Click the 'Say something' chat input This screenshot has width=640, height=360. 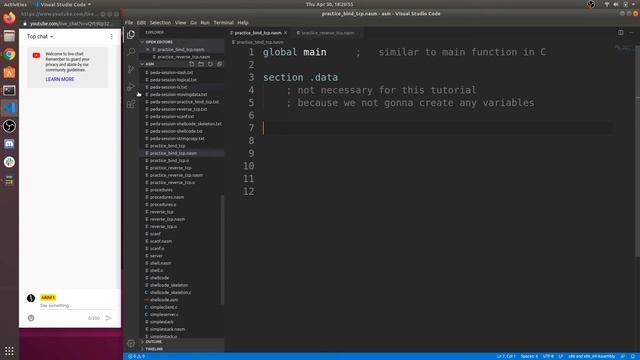76,305
